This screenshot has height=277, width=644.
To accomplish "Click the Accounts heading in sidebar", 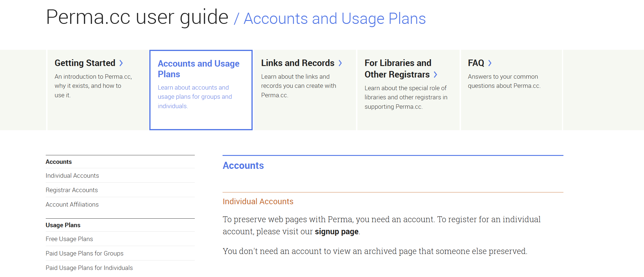I will (59, 162).
